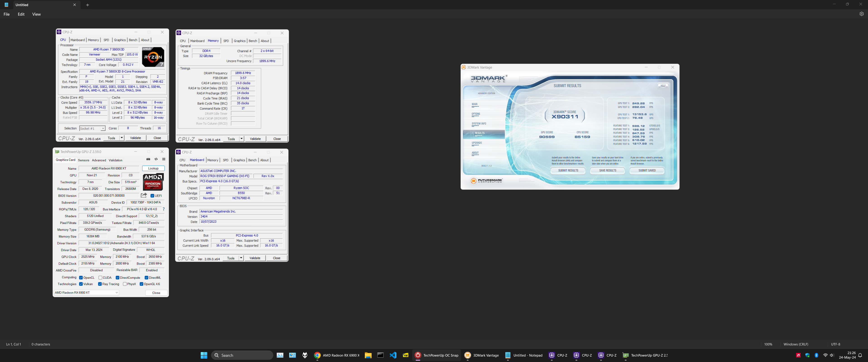Click the X90311 3DMark score

point(565,117)
